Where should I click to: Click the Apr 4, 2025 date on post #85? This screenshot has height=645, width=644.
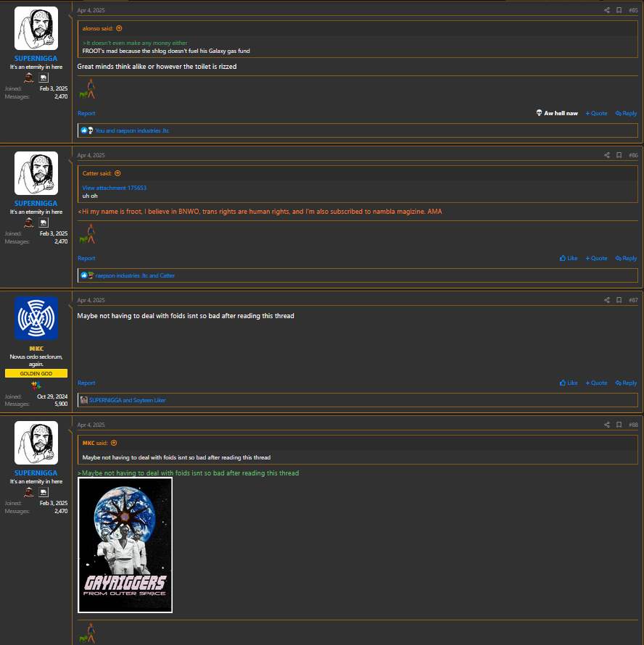pos(91,10)
